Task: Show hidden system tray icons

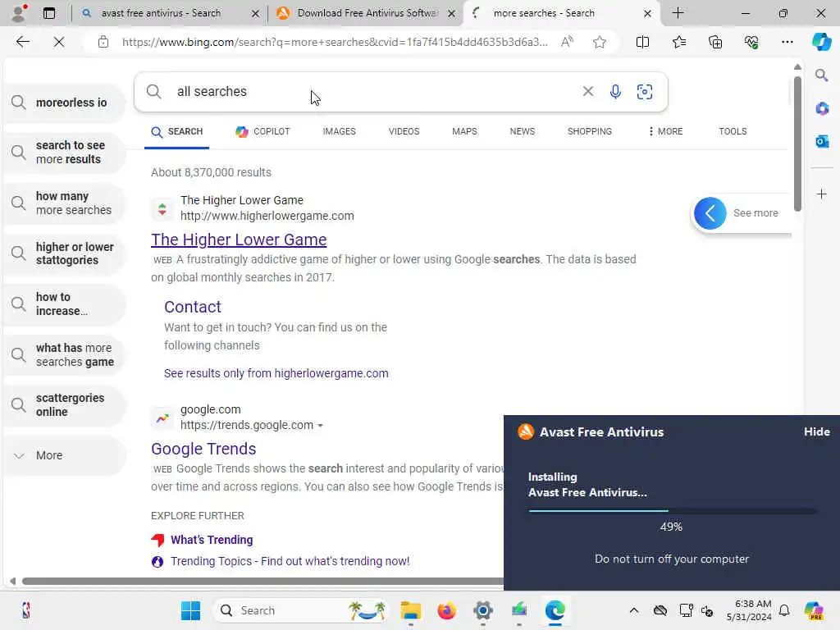Action: tap(634, 610)
